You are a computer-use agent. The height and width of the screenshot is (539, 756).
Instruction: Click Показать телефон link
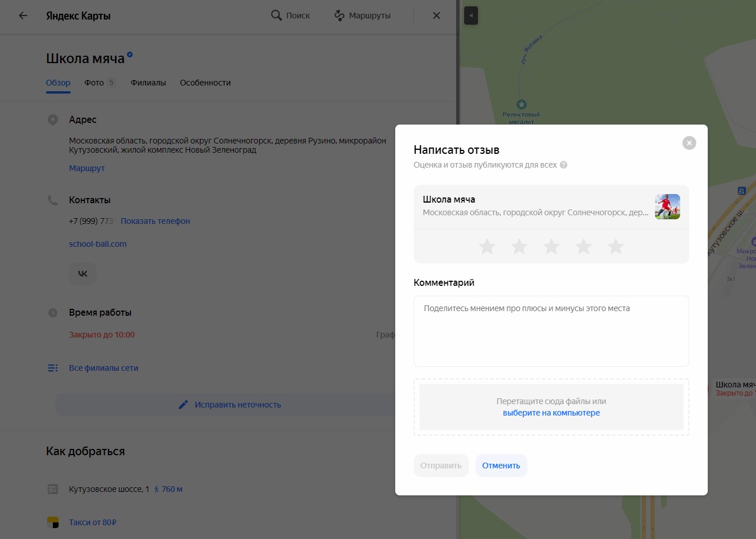click(x=155, y=221)
